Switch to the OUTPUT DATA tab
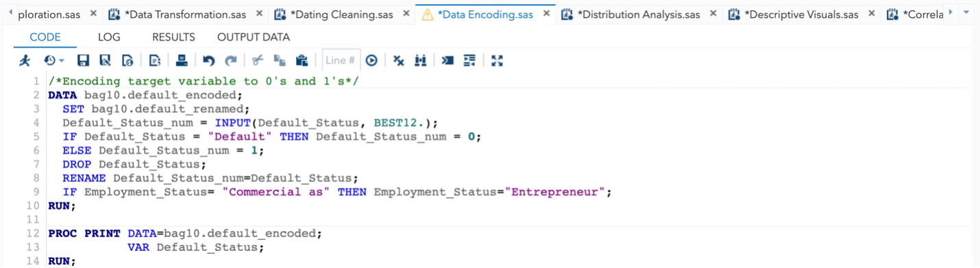Viewport: 980px width, 268px height. point(254,38)
